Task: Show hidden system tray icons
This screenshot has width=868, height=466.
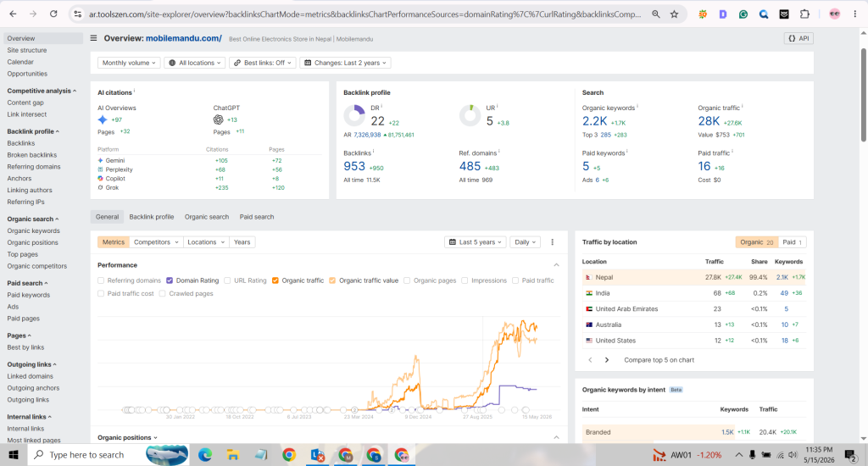Action: 739,455
